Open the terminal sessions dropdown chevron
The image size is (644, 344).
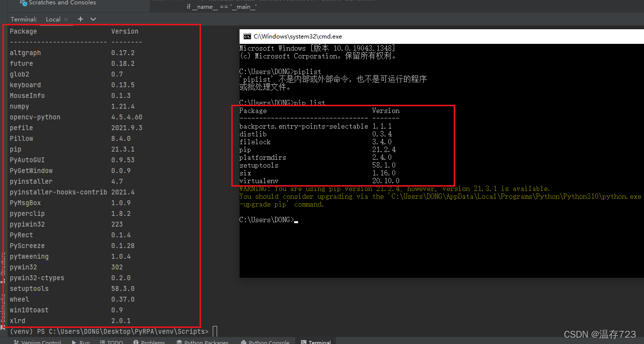[x=92, y=19]
